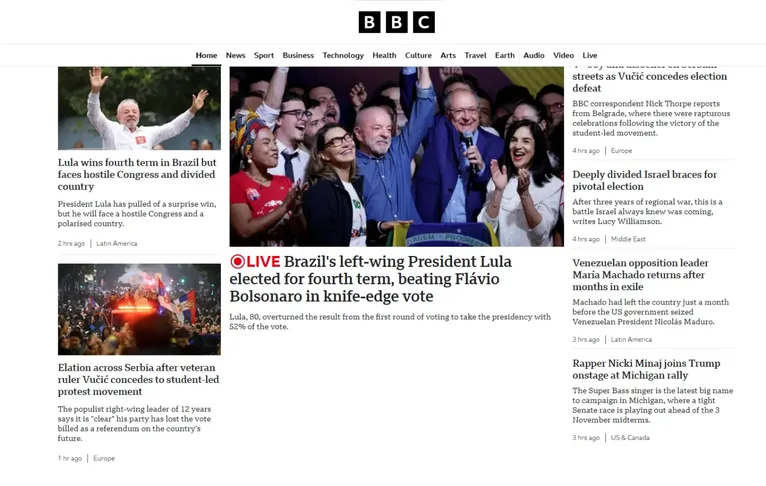
Task: Open the main Lula victory crowd photo
Action: 397,156
